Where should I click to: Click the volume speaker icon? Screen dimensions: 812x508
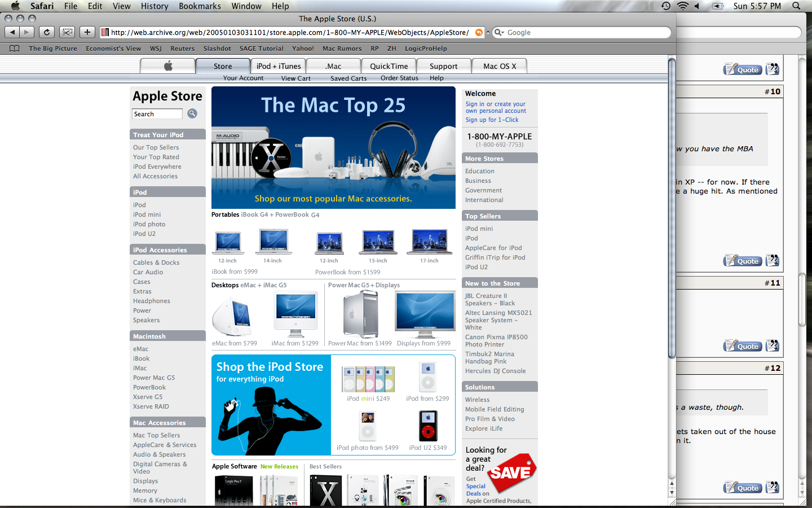coord(697,6)
